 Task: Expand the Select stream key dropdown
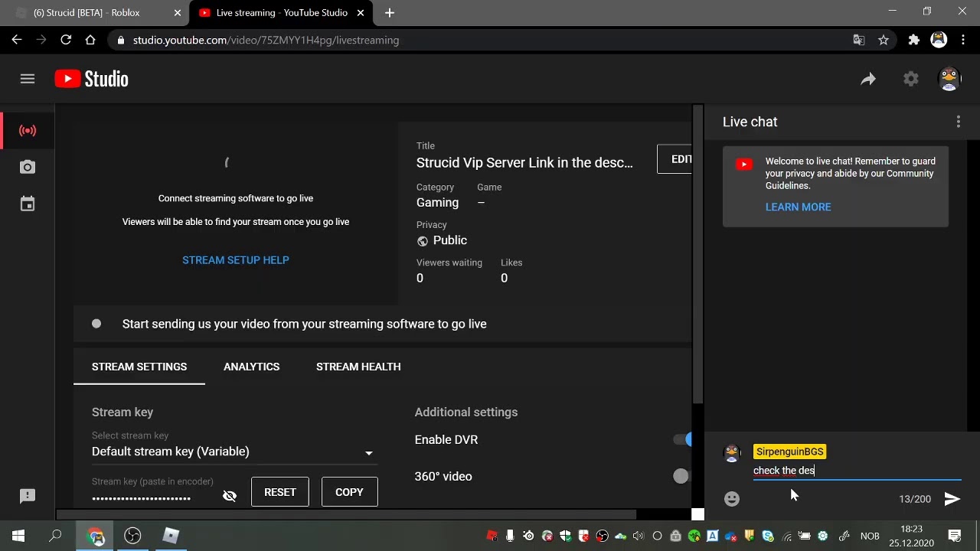click(x=234, y=452)
